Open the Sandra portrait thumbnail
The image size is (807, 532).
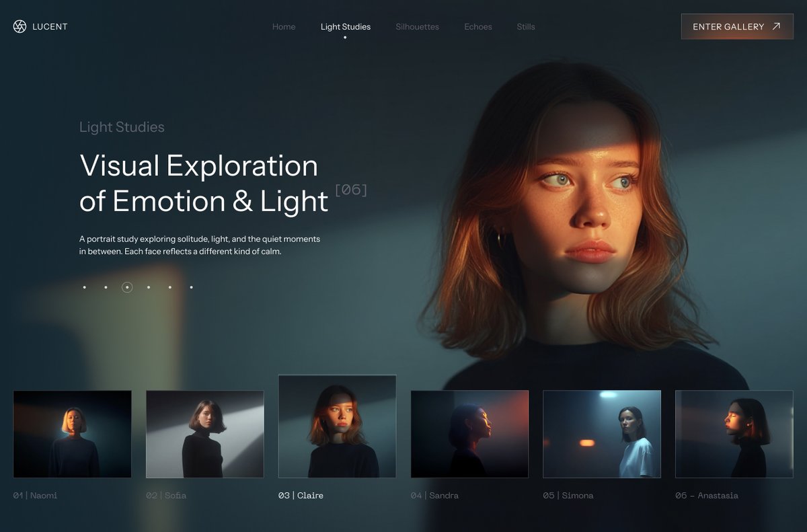click(469, 434)
